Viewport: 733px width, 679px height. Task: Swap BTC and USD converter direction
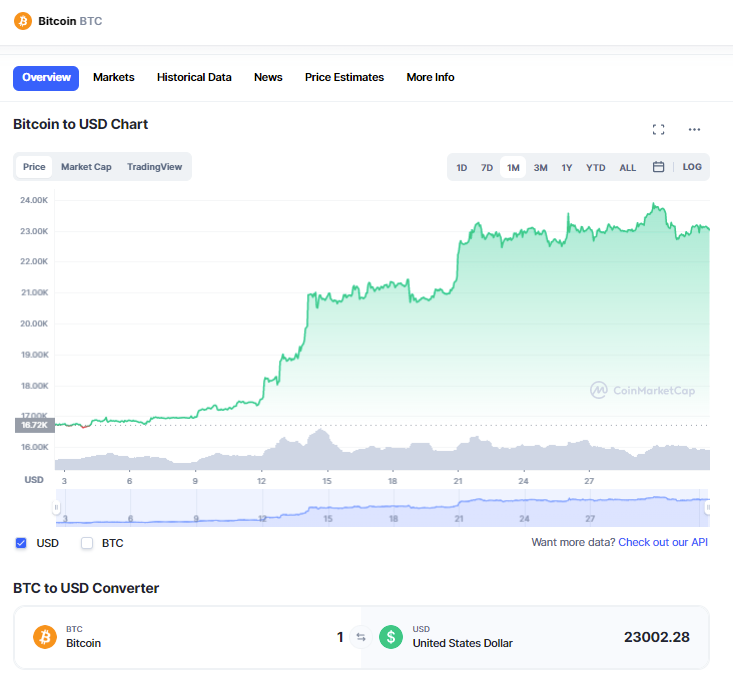360,637
